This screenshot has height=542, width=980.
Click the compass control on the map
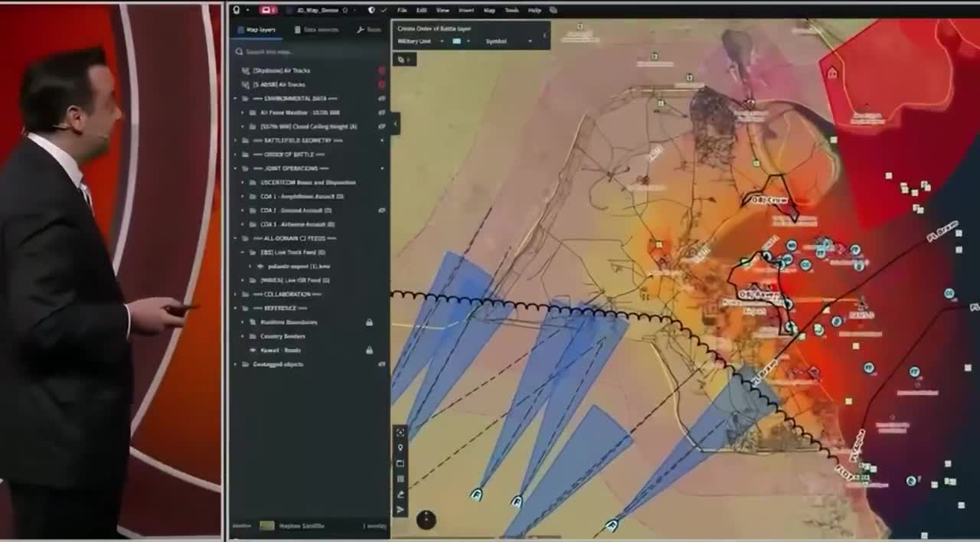[426, 520]
